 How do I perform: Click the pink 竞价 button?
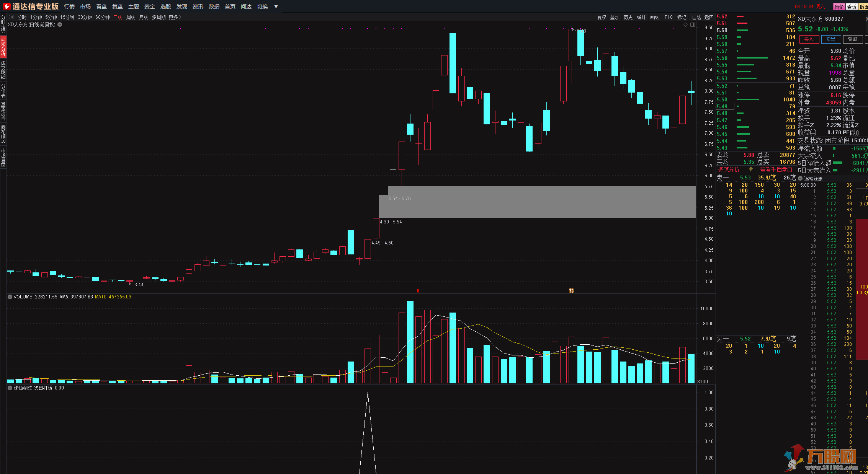pyautogui.click(x=839, y=7)
